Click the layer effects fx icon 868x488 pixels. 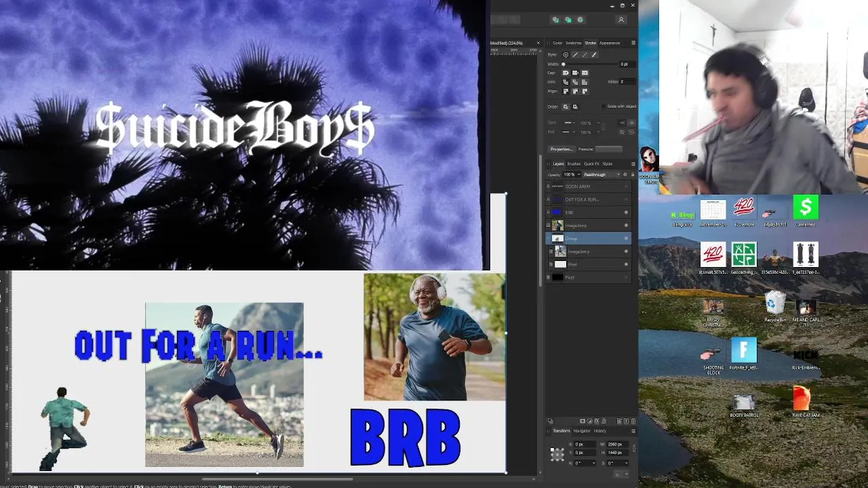point(597,421)
